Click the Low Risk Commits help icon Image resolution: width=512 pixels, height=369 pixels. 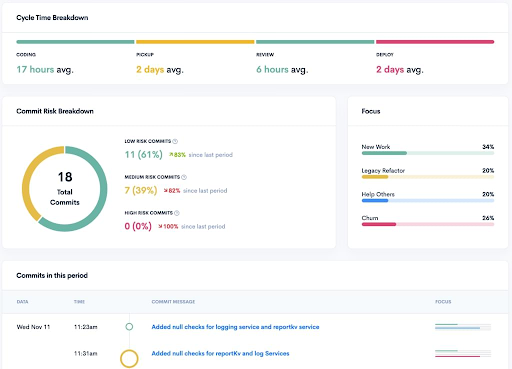point(175,141)
